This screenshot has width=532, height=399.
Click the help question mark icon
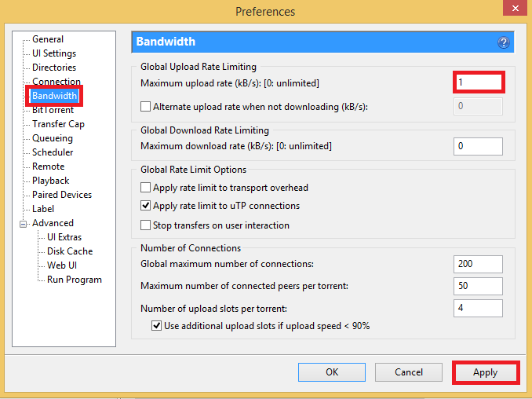click(504, 42)
